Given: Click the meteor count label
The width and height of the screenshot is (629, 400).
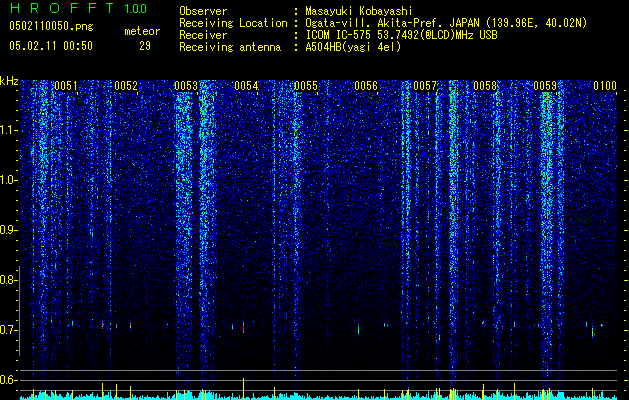Looking at the screenshot, I should point(142,31).
